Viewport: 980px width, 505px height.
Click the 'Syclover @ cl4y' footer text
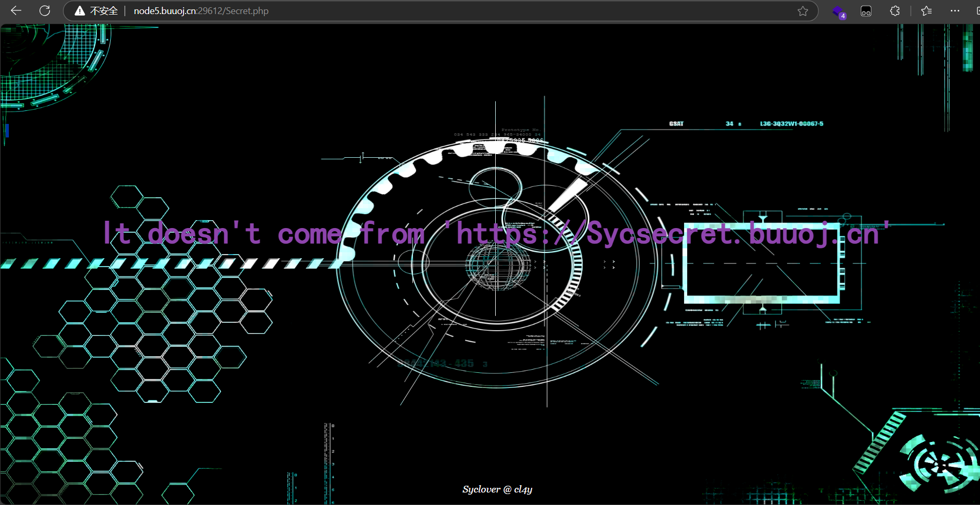(497, 489)
